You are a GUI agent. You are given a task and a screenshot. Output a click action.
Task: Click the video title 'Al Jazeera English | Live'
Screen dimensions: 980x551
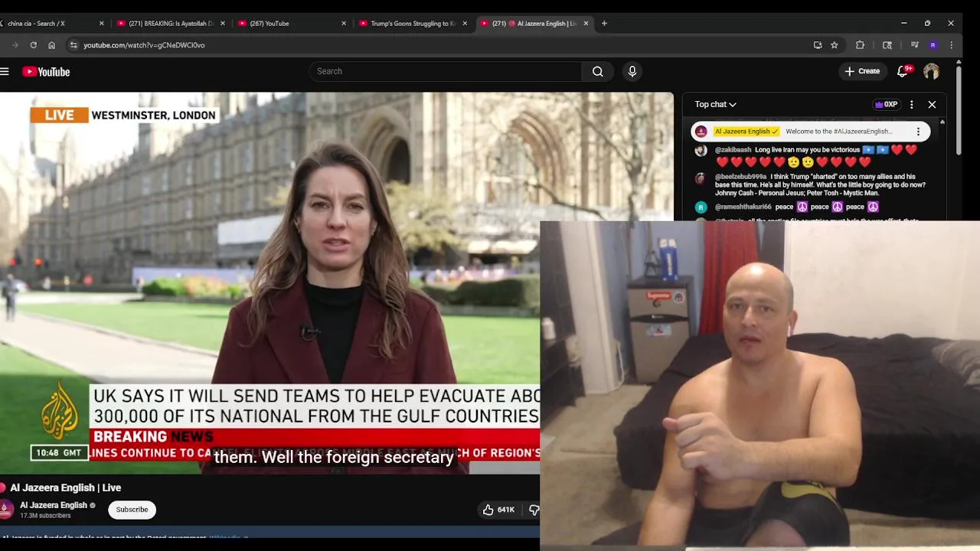(x=66, y=487)
